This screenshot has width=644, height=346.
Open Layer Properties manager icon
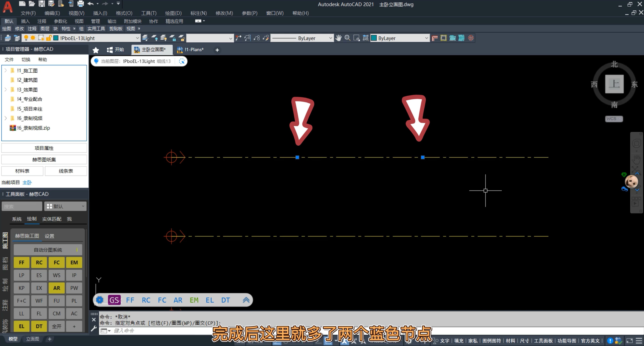(x=8, y=38)
